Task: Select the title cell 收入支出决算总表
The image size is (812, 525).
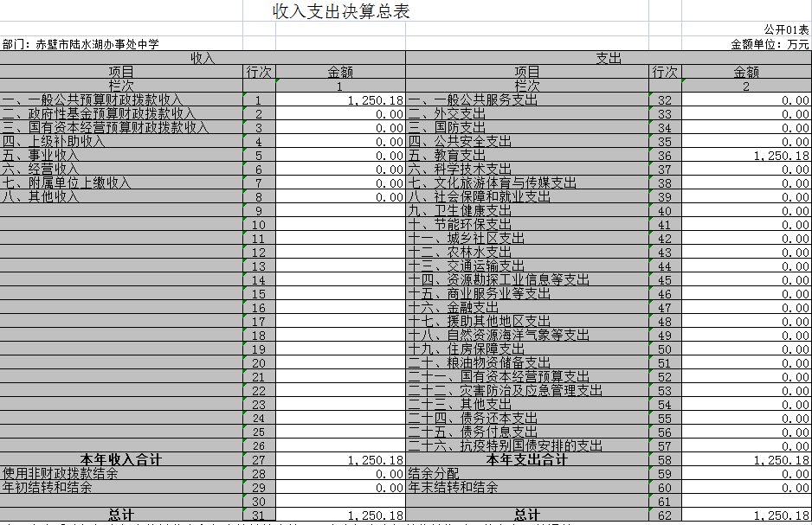Action: [341, 11]
